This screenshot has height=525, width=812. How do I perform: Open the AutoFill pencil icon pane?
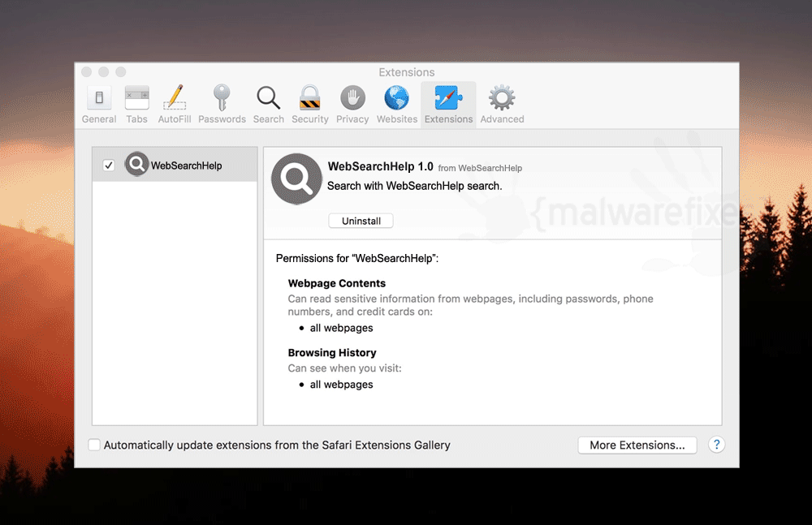click(175, 105)
